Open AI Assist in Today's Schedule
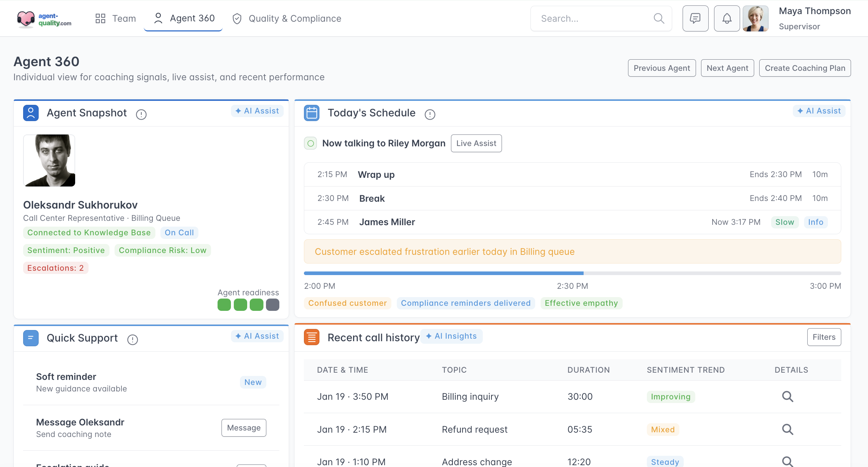The width and height of the screenshot is (868, 467). click(x=819, y=111)
